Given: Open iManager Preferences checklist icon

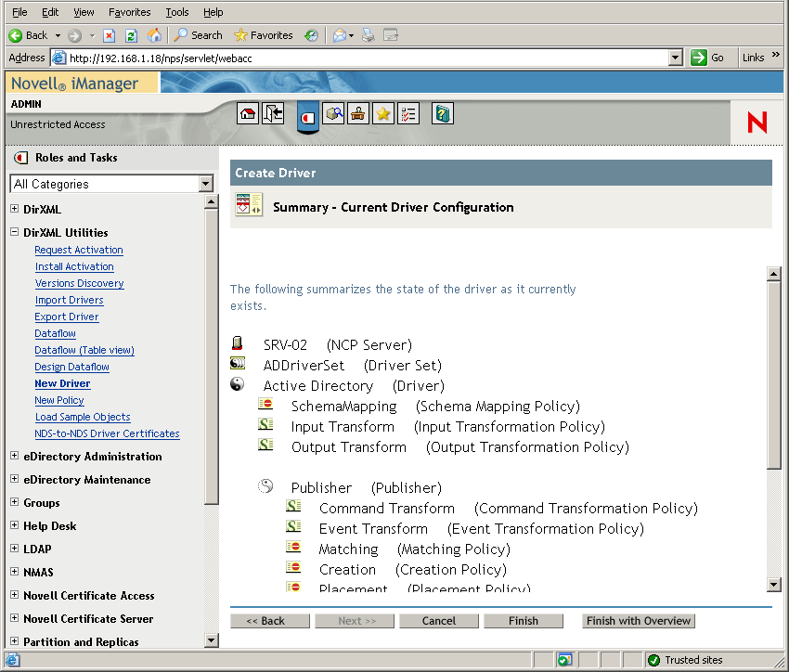Looking at the screenshot, I should [407, 113].
